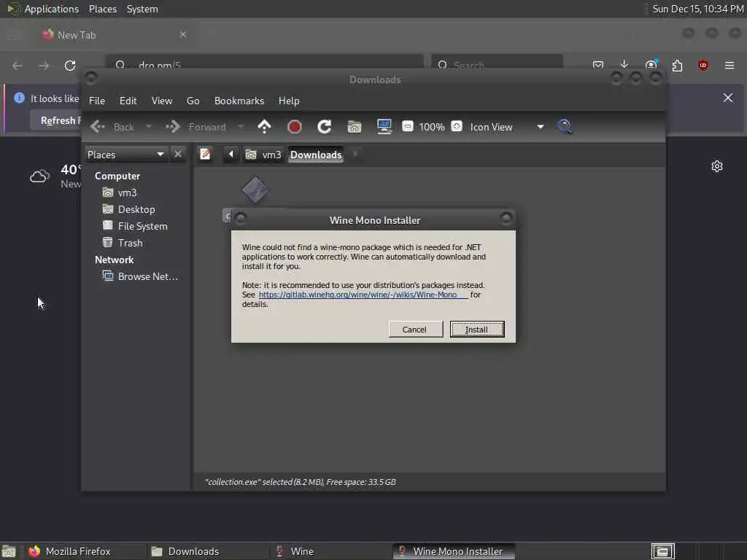Click the date and time clock
The width and height of the screenshot is (747, 560).
(697, 9)
